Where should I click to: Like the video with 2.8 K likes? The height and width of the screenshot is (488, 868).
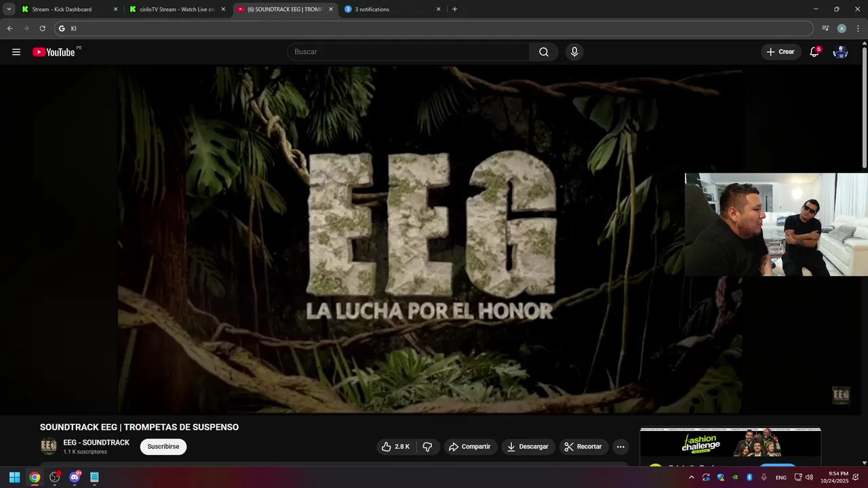[395, 447]
